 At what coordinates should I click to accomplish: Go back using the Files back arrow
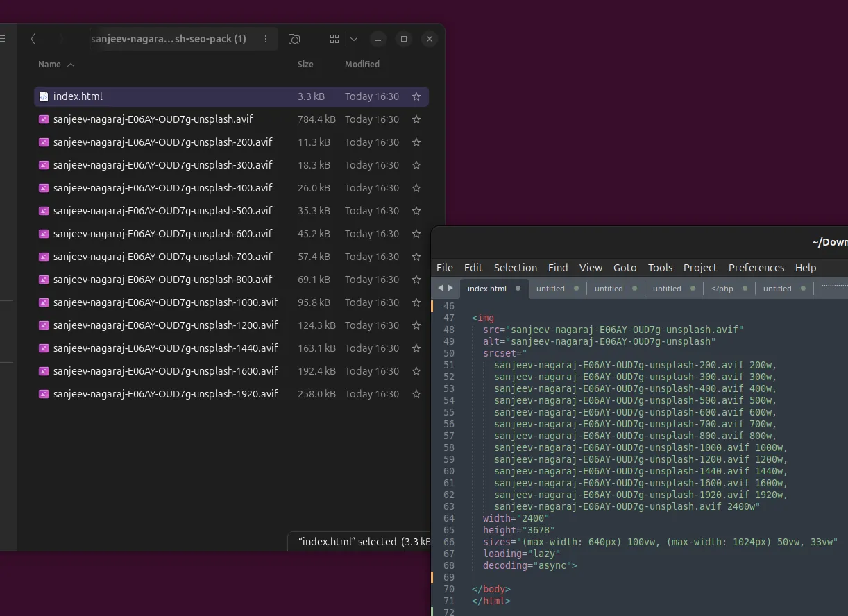click(x=33, y=39)
